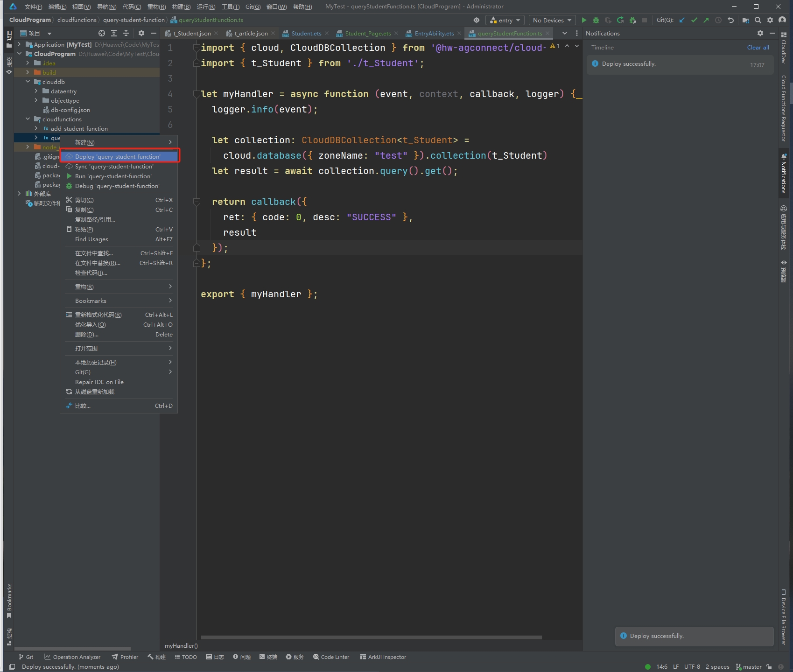Toggle the Bookmarks tool window on left stripe

(9, 601)
